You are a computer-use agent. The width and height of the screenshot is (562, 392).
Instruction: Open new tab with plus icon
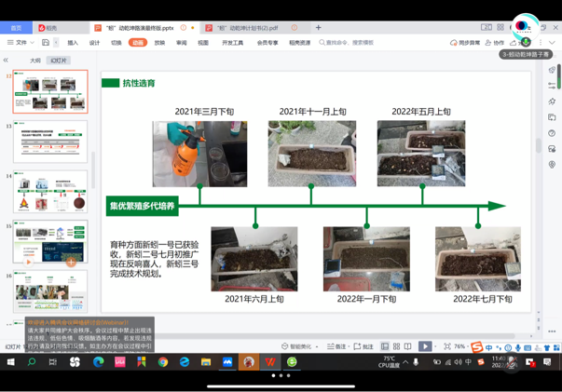[318, 28]
